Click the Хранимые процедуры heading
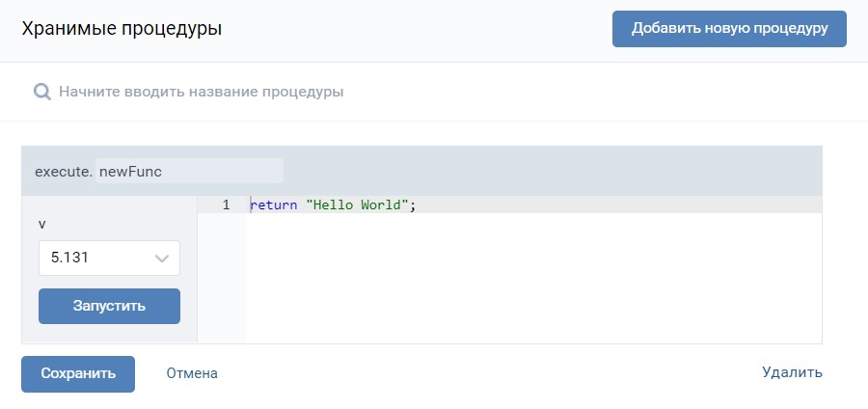This screenshot has width=868, height=409. tap(122, 28)
